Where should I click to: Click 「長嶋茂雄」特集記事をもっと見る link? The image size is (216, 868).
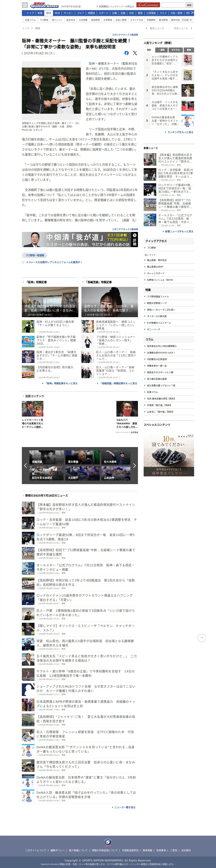[118, 383]
